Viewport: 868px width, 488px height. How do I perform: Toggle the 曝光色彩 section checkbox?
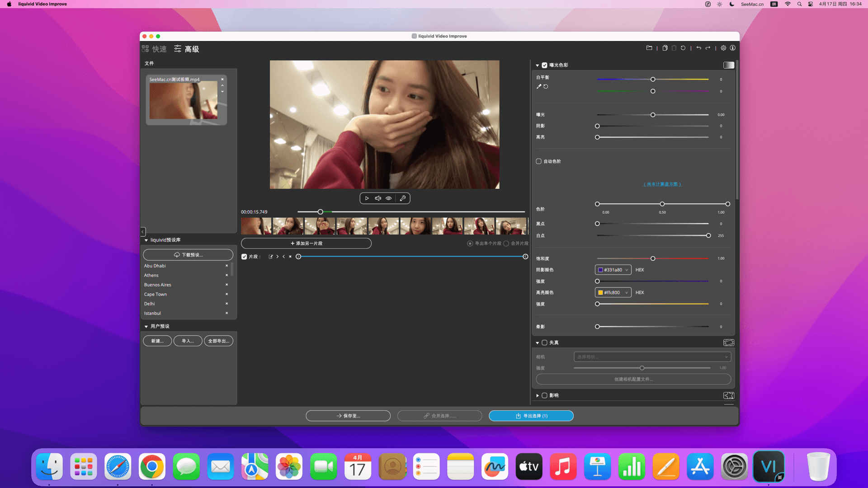coord(545,65)
